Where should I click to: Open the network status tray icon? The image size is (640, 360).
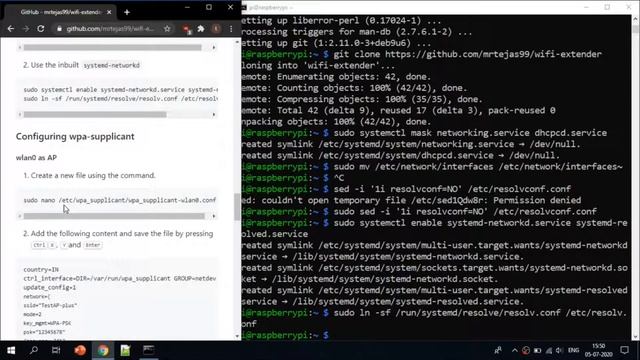[x=549, y=350]
